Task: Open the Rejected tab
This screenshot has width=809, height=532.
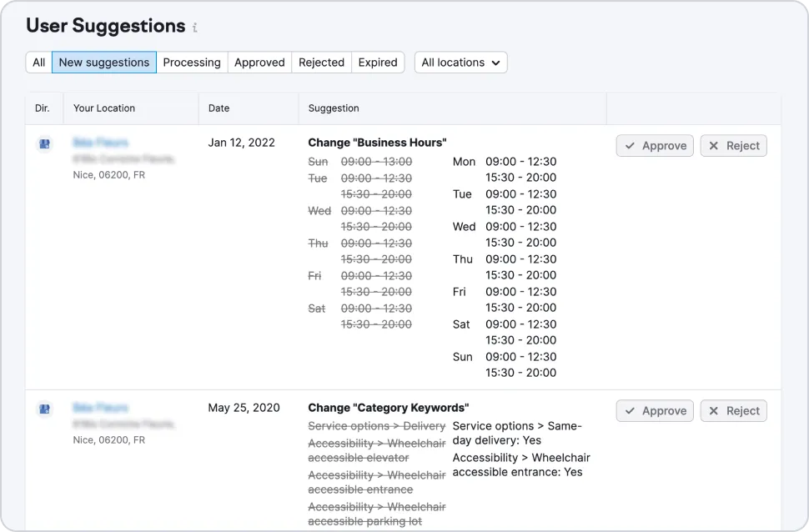Action: (x=321, y=63)
